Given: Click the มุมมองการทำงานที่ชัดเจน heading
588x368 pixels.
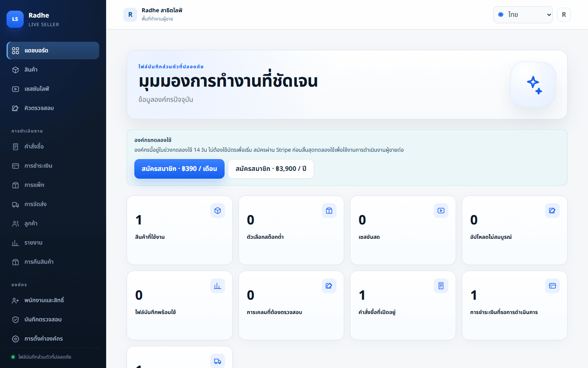Looking at the screenshot, I should pyautogui.click(x=228, y=81).
